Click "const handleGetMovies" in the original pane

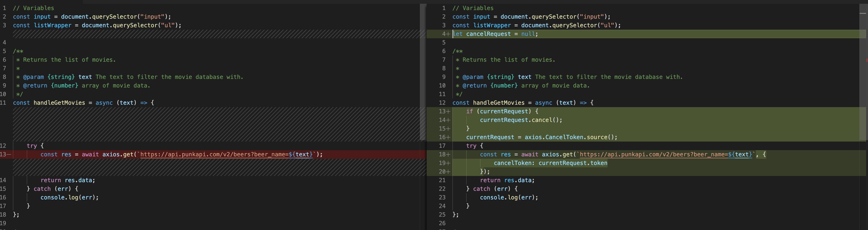49,103
